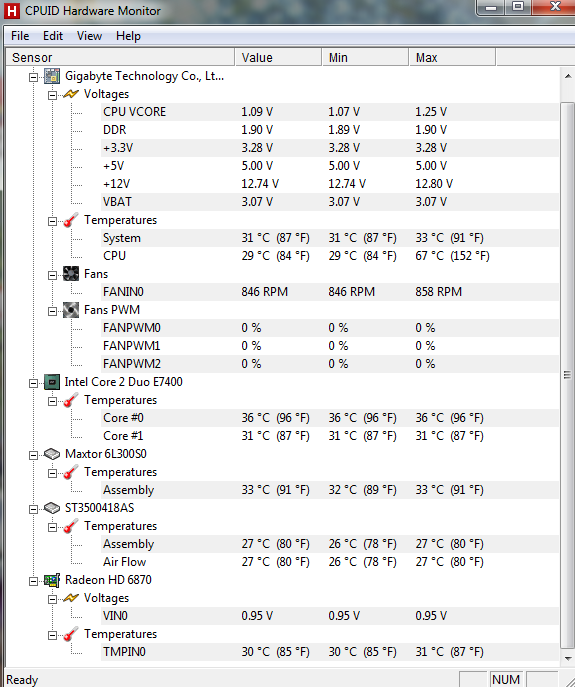Click the thermometer icon beside motherboard Temperatures

pos(71,220)
